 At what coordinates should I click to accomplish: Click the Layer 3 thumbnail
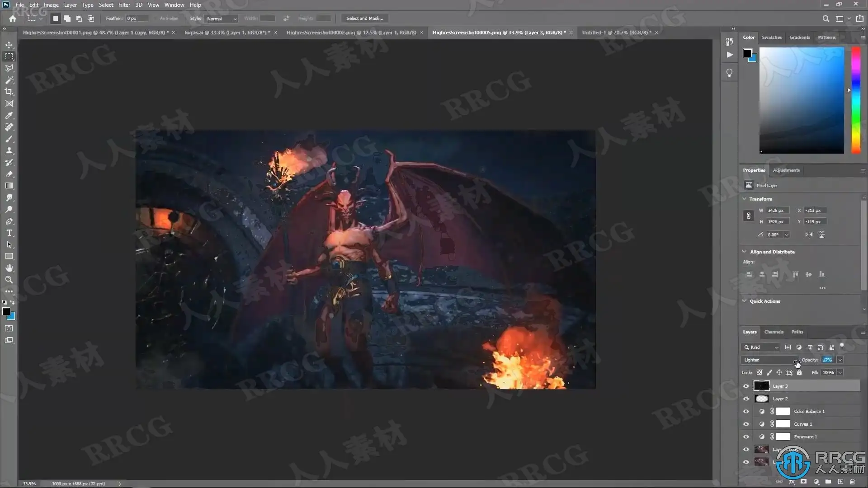coord(762,386)
